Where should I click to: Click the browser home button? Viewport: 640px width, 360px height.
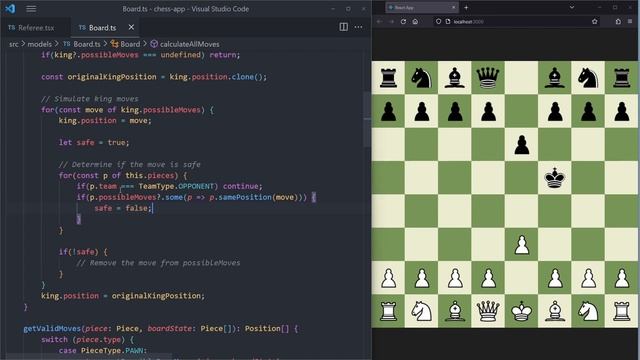coord(415,22)
